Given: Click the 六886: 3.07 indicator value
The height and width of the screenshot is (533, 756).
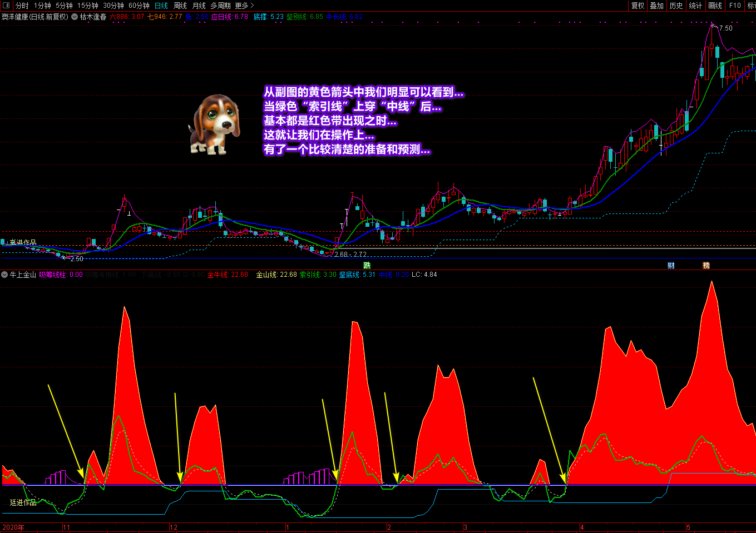Looking at the screenshot, I should (127, 17).
